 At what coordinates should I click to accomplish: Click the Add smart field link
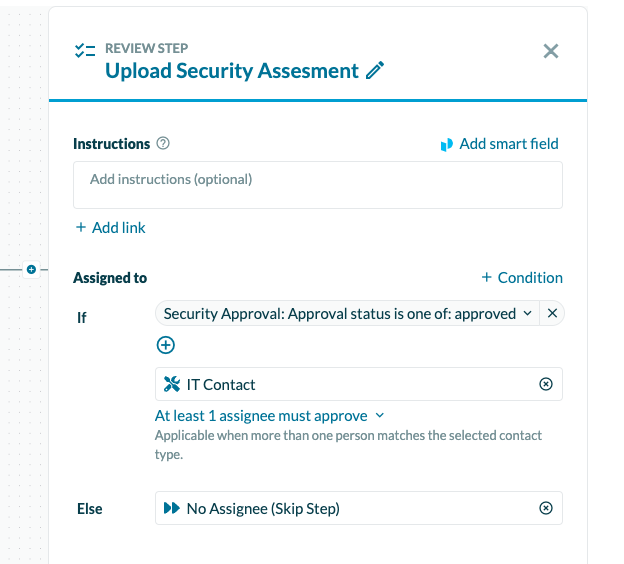click(508, 144)
